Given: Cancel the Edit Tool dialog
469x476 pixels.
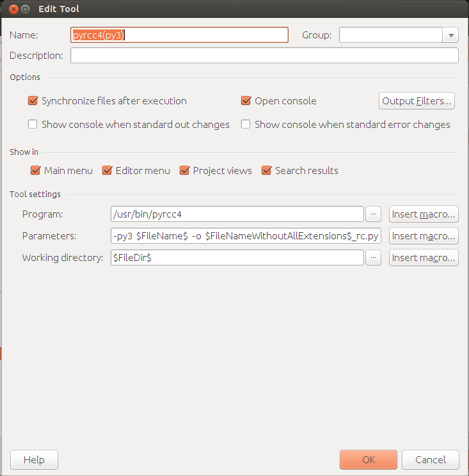Looking at the screenshot, I should (430, 459).
